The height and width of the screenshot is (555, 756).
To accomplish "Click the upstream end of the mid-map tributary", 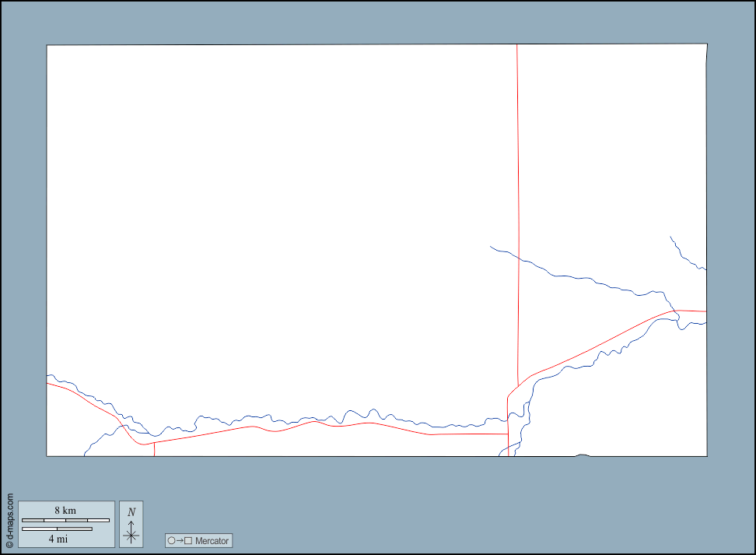I will 492,247.
